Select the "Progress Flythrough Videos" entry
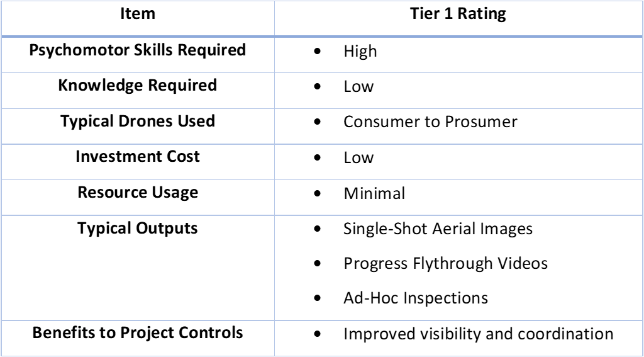 [444, 263]
